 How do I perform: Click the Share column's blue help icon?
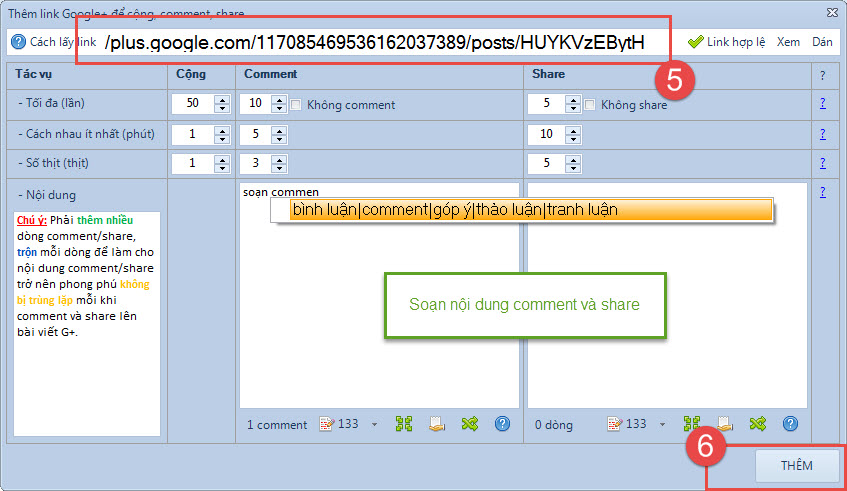click(x=790, y=424)
